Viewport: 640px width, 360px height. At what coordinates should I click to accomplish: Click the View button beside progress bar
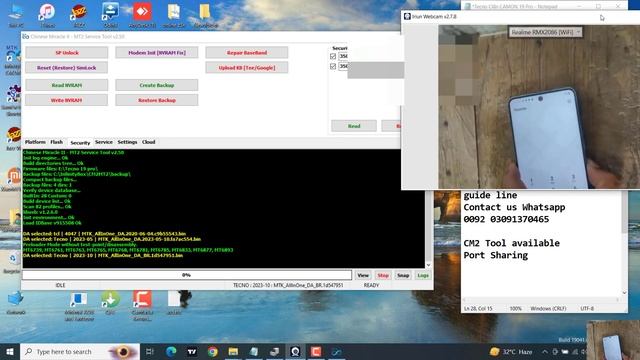[363, 276]
